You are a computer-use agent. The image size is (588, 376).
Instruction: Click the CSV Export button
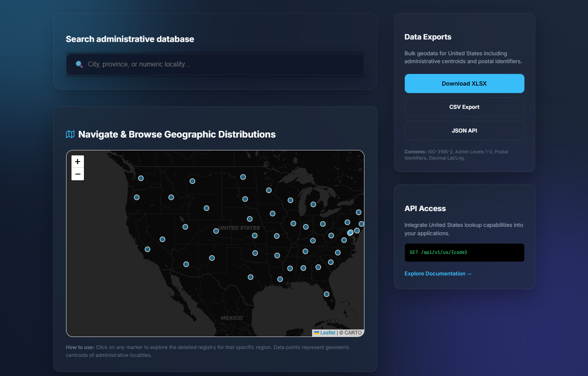click(464, 107)
